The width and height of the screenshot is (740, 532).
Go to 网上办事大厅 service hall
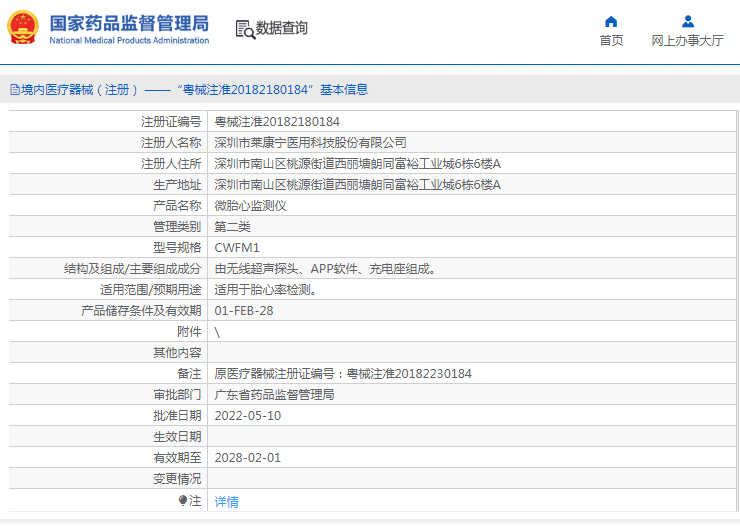click(x=687, y=41)
